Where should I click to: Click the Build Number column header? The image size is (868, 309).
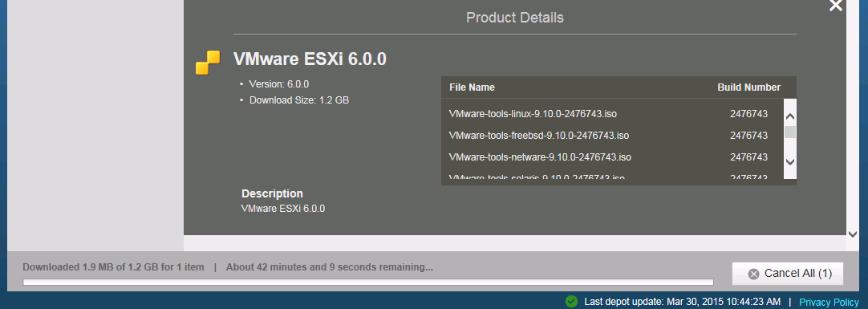coord(749,87)
